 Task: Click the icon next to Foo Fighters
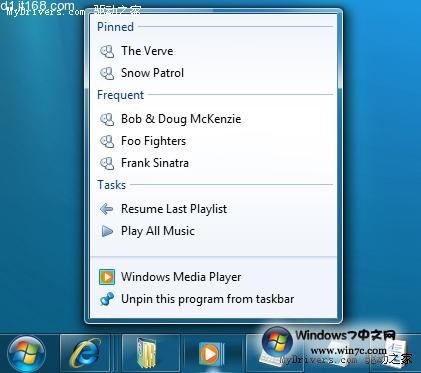[107, 141]
